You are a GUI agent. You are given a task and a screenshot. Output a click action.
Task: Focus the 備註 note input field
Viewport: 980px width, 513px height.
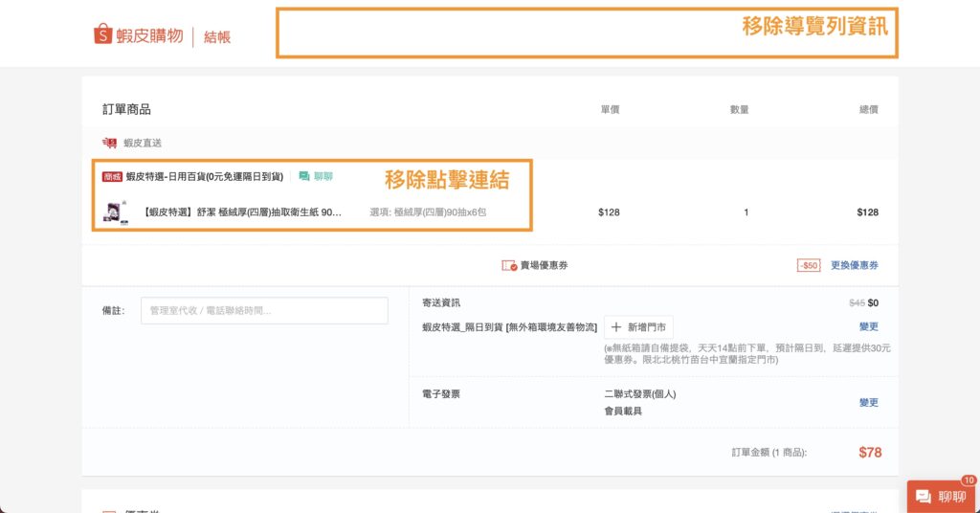pos(264,310)
